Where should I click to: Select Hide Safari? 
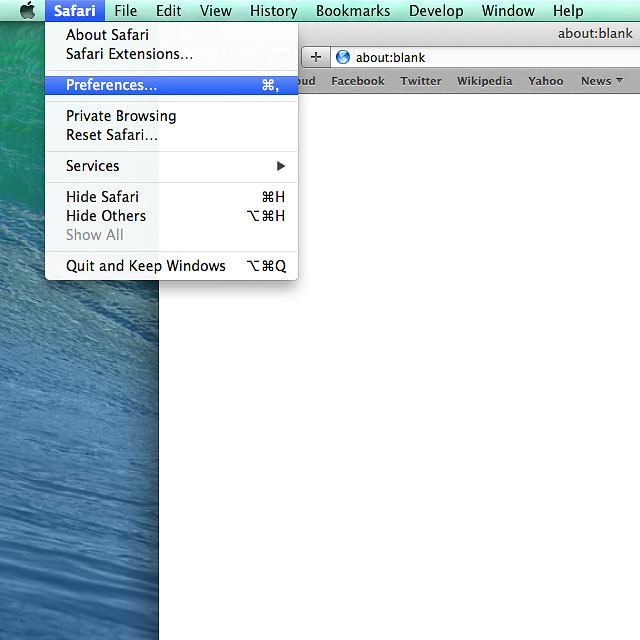[x=171, y=197]
